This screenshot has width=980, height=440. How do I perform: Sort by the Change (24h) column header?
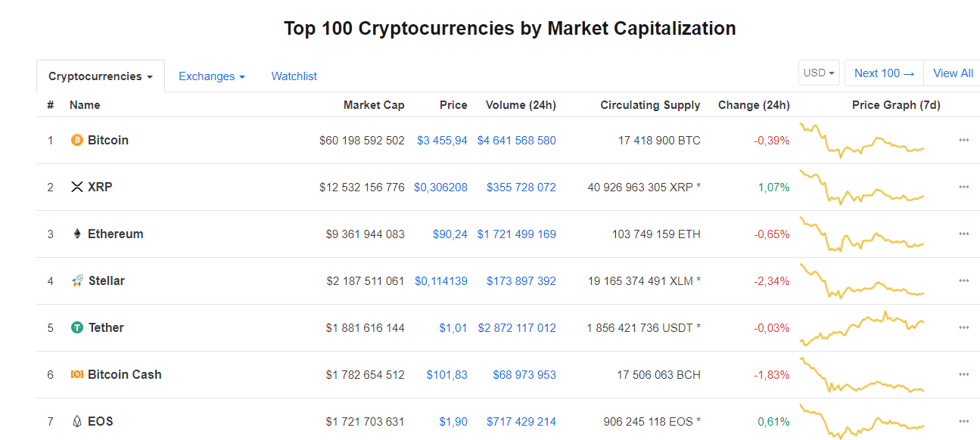tap(753, 105)
